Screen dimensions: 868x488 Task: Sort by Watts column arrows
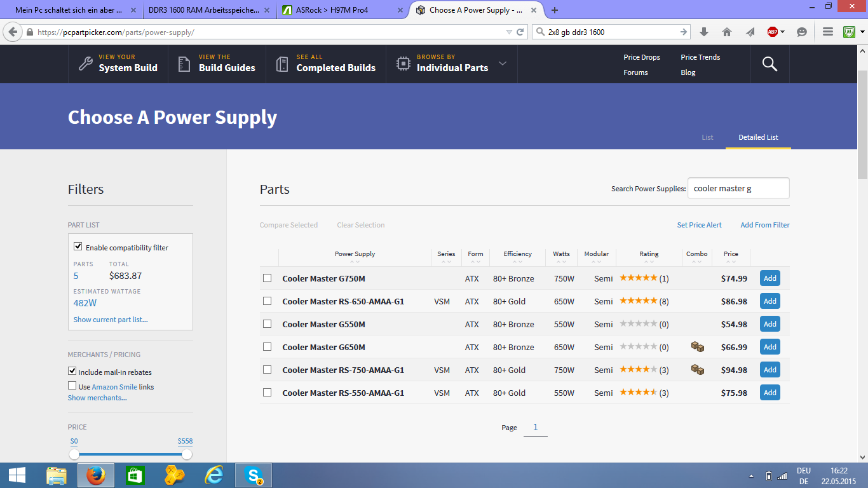click(x=561, y=262)
